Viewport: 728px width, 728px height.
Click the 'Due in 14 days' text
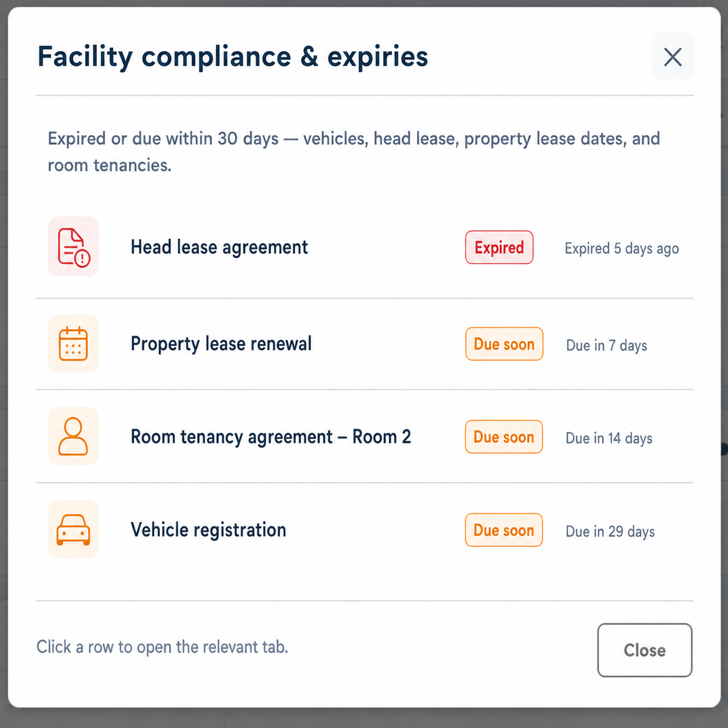point(609,438)
